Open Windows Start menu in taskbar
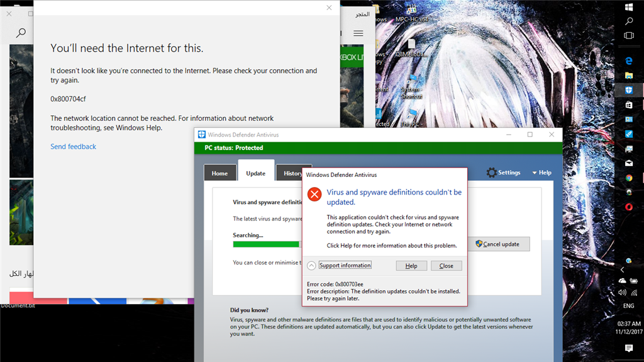The width and height of the screenshot is (644, 362). pyautogui.click(x=629, y=7)
